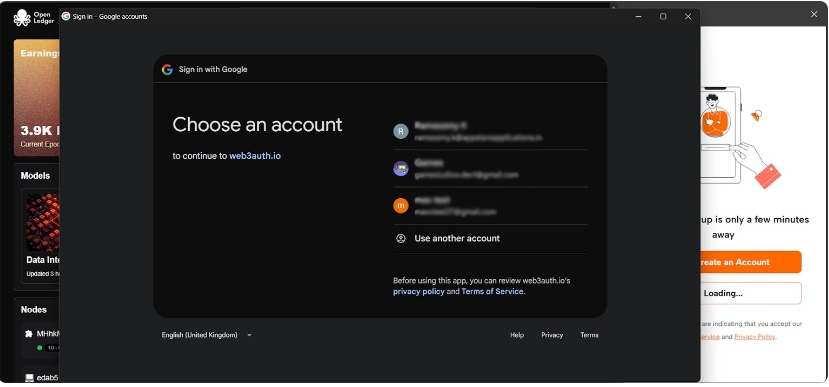Image resolution: width=829 pixels, height=387 pixels.
Task: Click the language dropdown arrow
Action: point(250,335)
